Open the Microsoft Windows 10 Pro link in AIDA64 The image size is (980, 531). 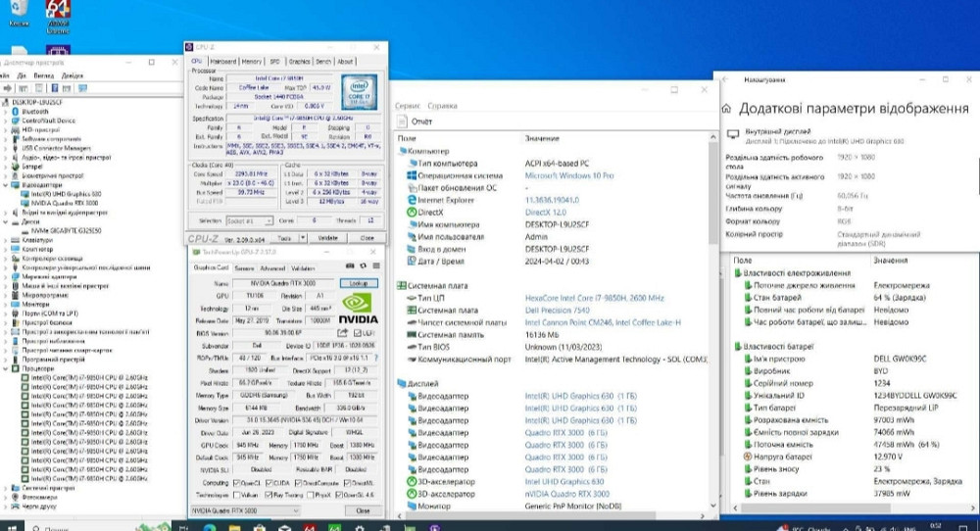click(x=569, y=175)
